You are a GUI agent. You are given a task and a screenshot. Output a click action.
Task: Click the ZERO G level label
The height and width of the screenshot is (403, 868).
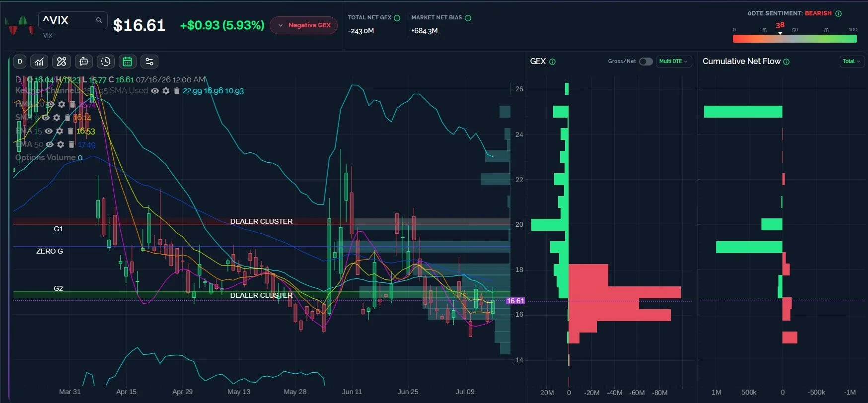pos(50,251)
